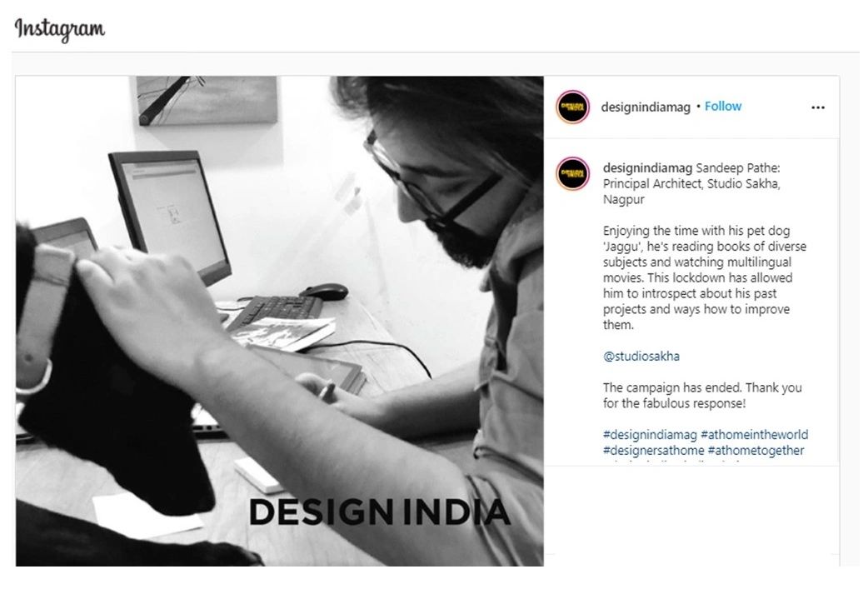
Task: Click the computer monitor in the post photo
Action: click(169, 216)
